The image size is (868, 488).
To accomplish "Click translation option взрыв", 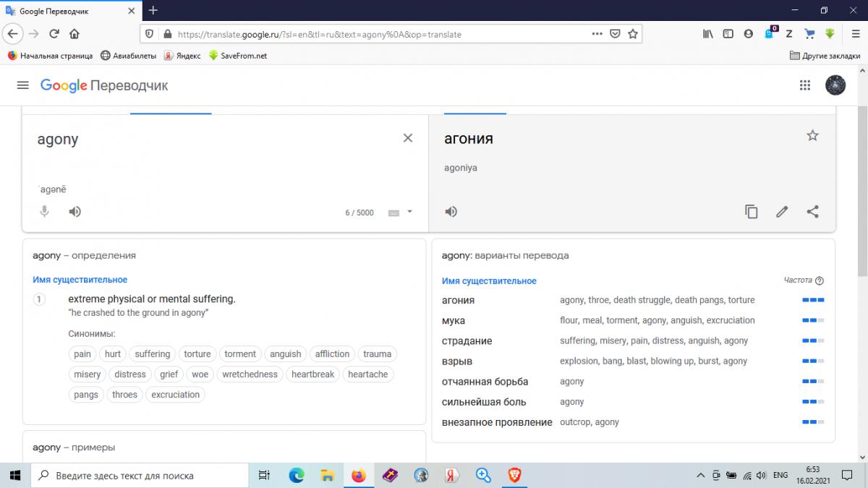I will 457,361.
